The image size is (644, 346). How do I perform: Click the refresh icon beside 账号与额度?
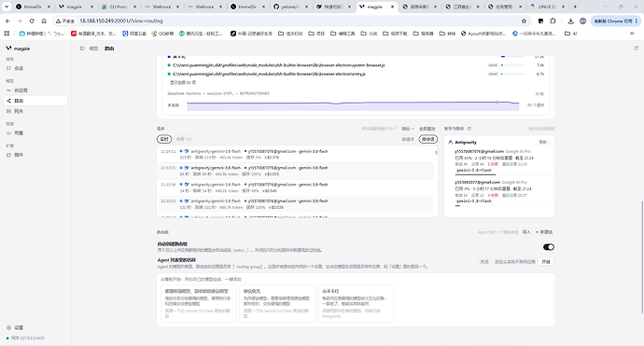469,129
